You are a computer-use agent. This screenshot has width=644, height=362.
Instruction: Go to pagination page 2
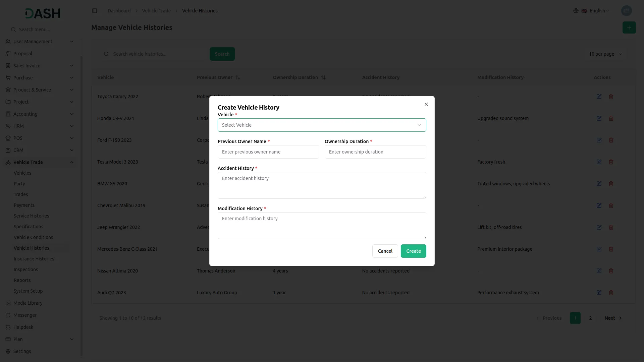[590, 318]
